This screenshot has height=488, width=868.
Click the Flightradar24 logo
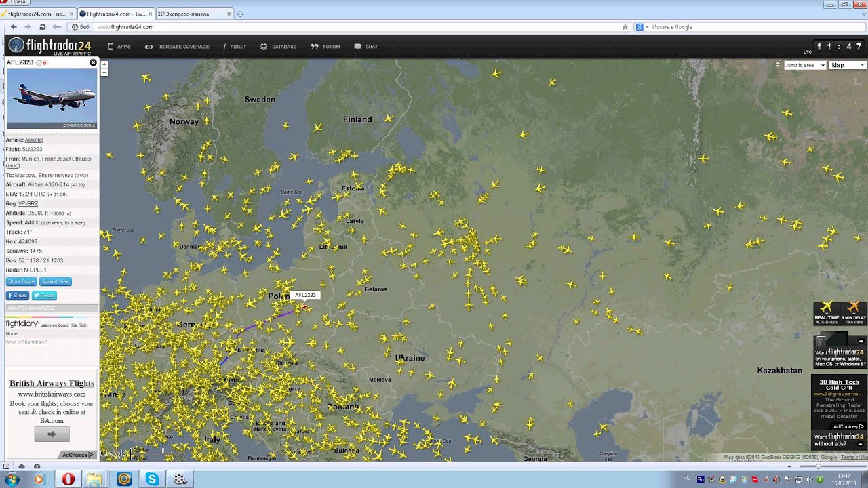(50, 46)
